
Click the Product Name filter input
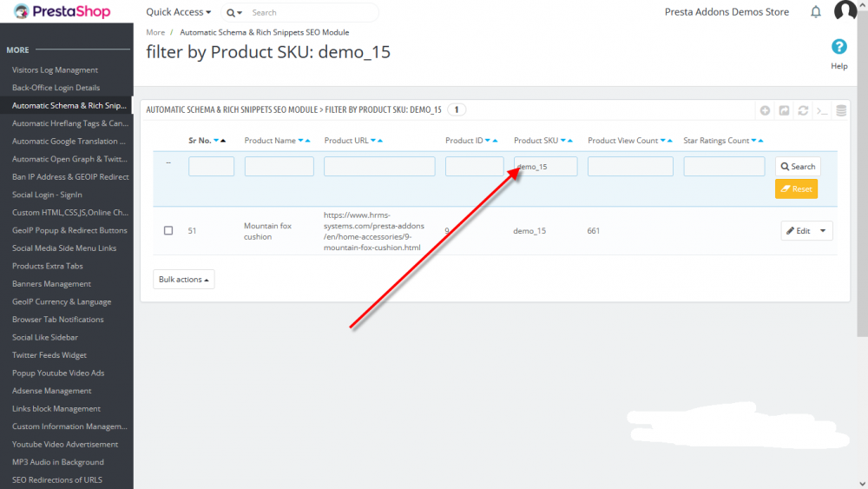point(279,166)
